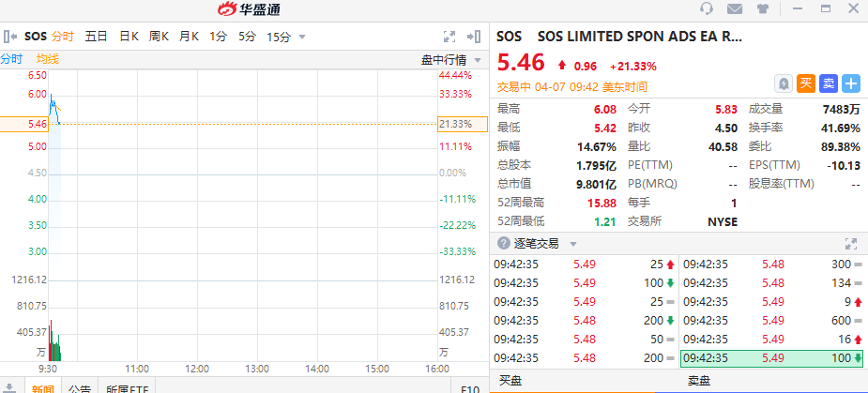Open the 逐笔交易 dropdown
Image resolution: width=868 pixels, height=393 pixels.
[x=573, y=244]
